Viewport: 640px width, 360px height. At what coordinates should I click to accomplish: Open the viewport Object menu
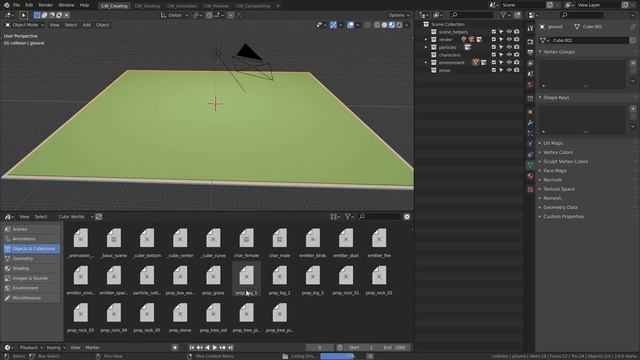(x=102, y=25)
